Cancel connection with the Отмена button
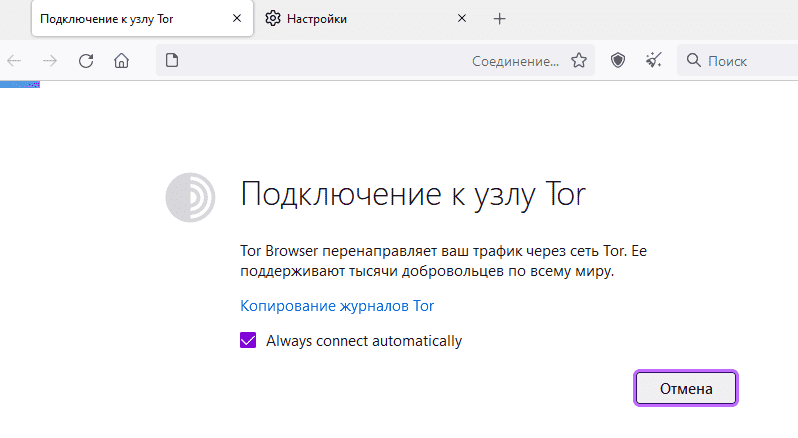The height and width of the screenshot is (438, 798). click(x=686, y=388)
